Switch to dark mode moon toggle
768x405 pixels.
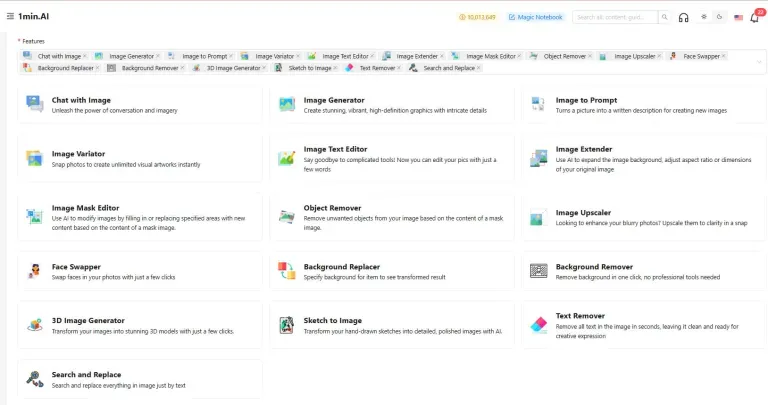tap(720, 17)
